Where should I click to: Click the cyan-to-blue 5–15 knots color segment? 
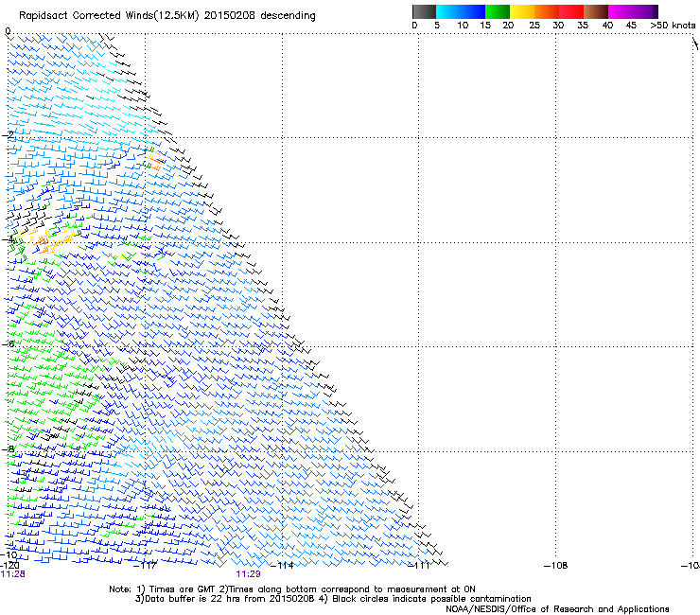[461, 11]
